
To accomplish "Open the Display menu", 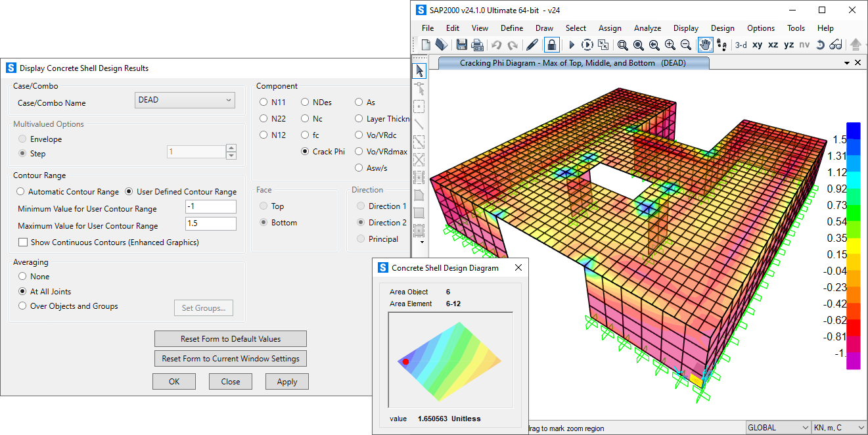I will click(x=685, y=28).
